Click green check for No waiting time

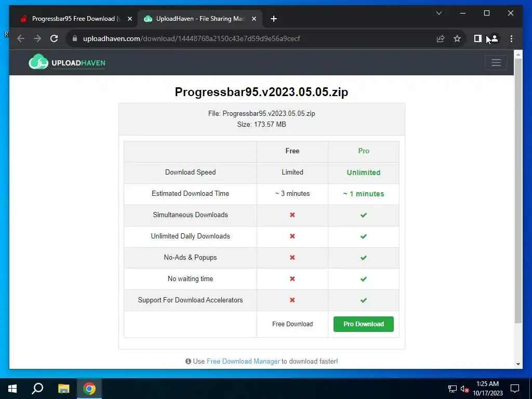(x=363, y=279)
